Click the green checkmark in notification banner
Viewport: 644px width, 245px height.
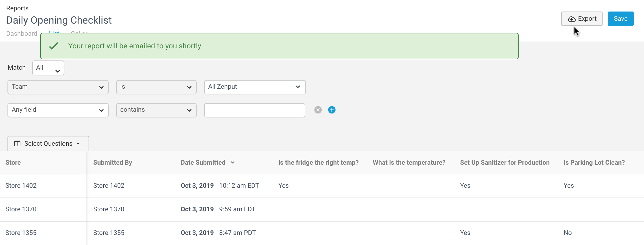(54, 46)
